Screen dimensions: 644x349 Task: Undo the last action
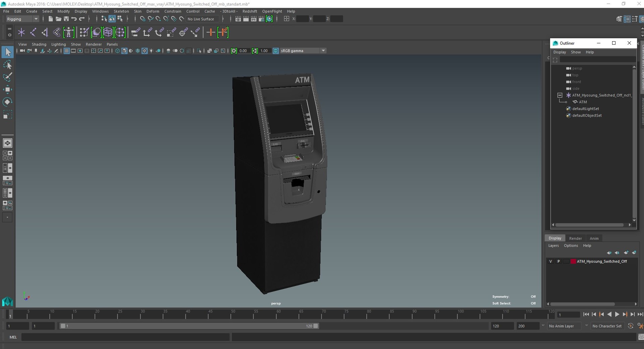tap(74, 19)
